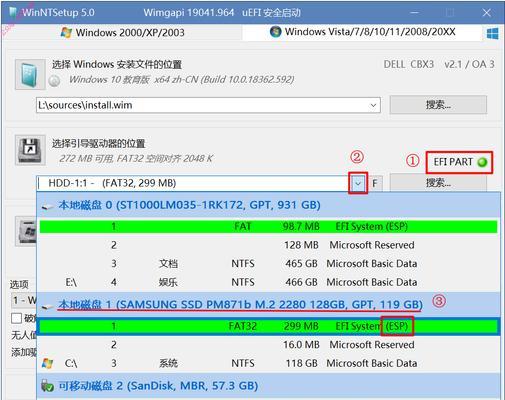The height and width of the screenshot is (400, 505).
Task: Select removable disk 2 SanDisk header
Action: pos(268,386)
